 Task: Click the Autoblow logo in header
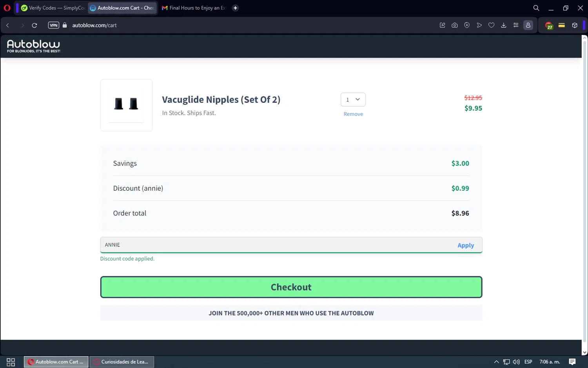pos(34,46)
